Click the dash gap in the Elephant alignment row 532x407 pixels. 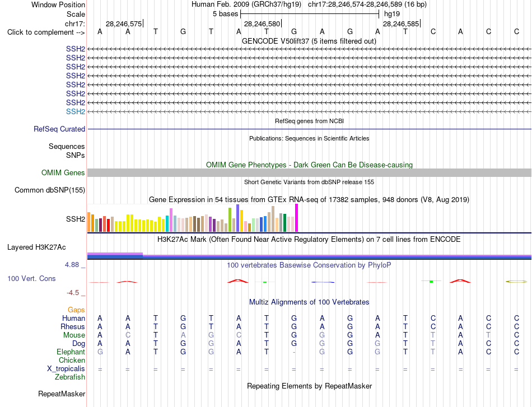[294, 352]
